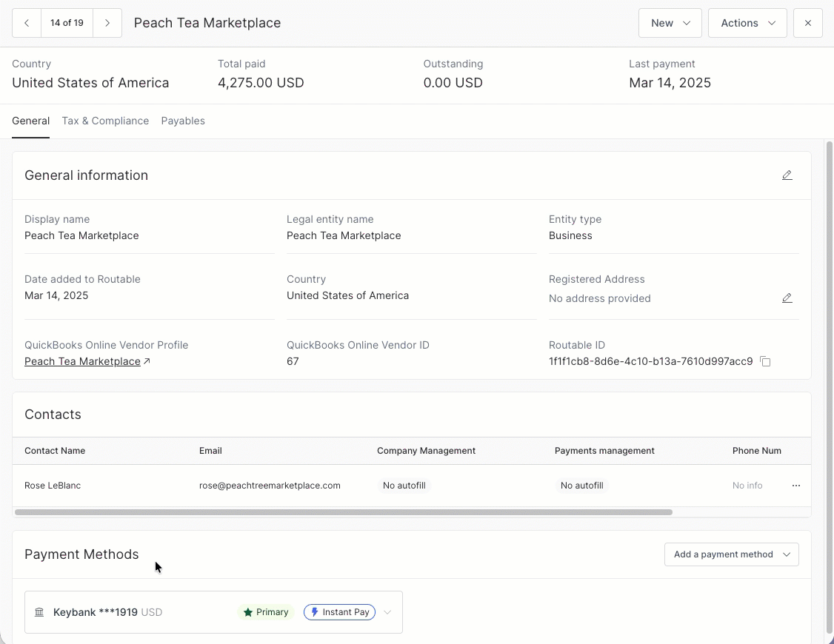Switch to the Payables tab
The width and height of the screenshot is (834, 644).
(183, 121)
